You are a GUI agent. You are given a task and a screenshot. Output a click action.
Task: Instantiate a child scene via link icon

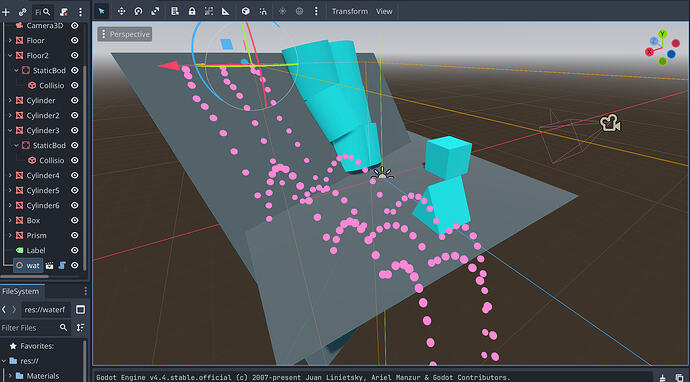(22, 12)
